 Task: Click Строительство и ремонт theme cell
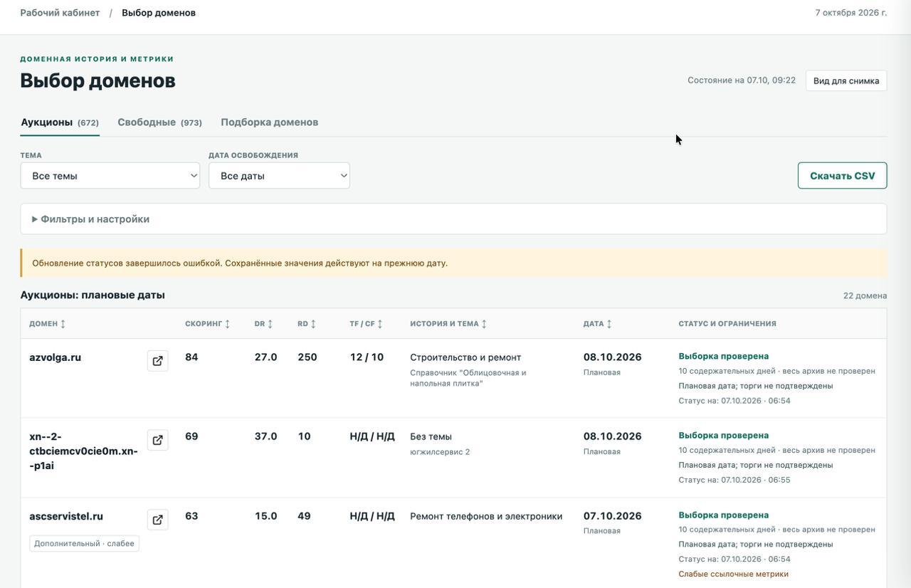[x=465, y=357]
